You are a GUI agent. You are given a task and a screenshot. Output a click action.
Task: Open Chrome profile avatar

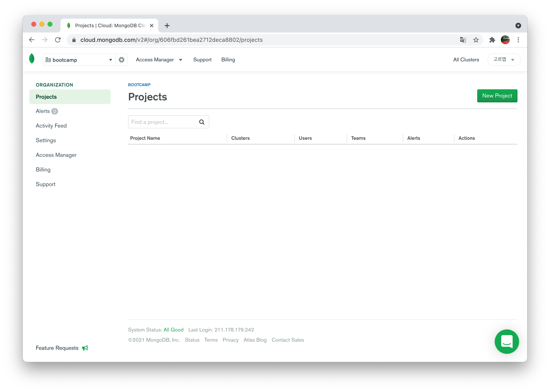click(505, 40)
